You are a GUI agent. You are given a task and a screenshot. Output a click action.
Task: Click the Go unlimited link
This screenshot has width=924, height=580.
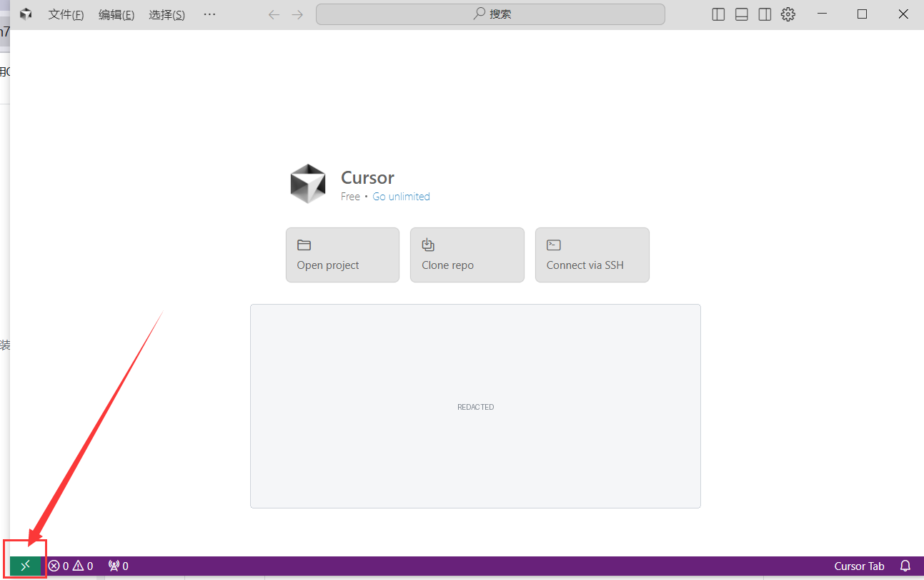pos(401,197)
